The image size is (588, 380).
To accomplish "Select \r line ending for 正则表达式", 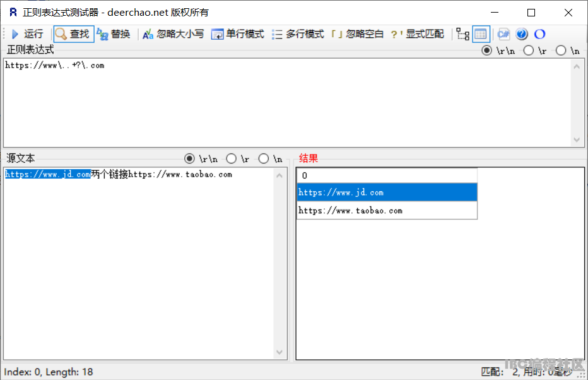I will pos(528,50).
